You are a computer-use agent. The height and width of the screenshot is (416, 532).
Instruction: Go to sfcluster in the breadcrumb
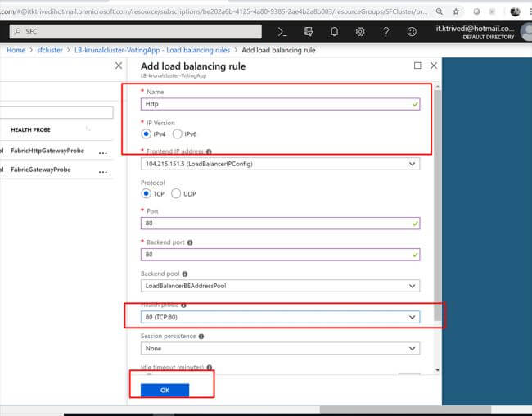click(x=50, y=50)
